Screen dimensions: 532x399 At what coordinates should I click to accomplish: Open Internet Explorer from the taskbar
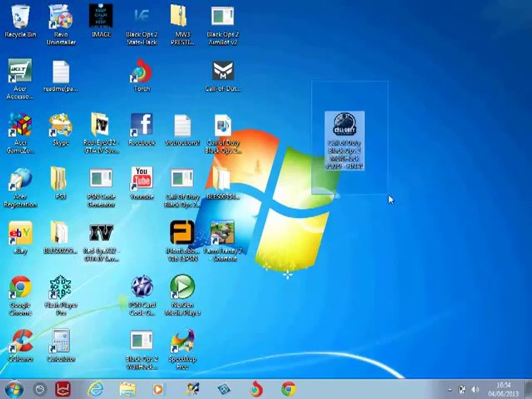[95, 390]
